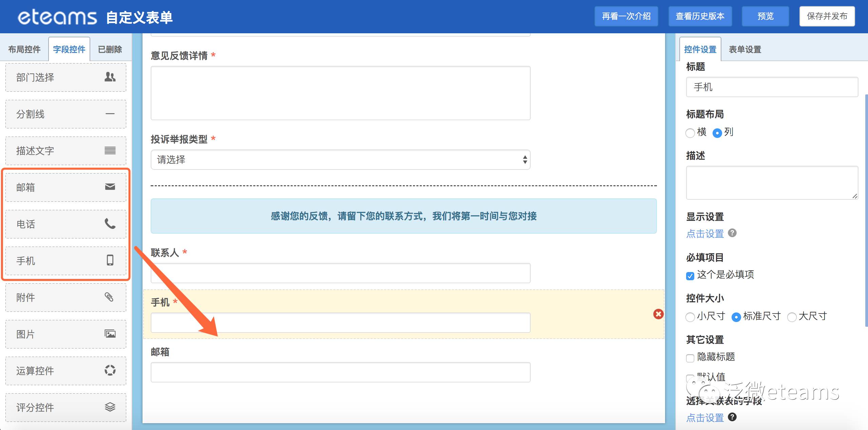Click the envelope icon for 邮箱 control
Screen dimensions: 868x430
pos(110,187)
